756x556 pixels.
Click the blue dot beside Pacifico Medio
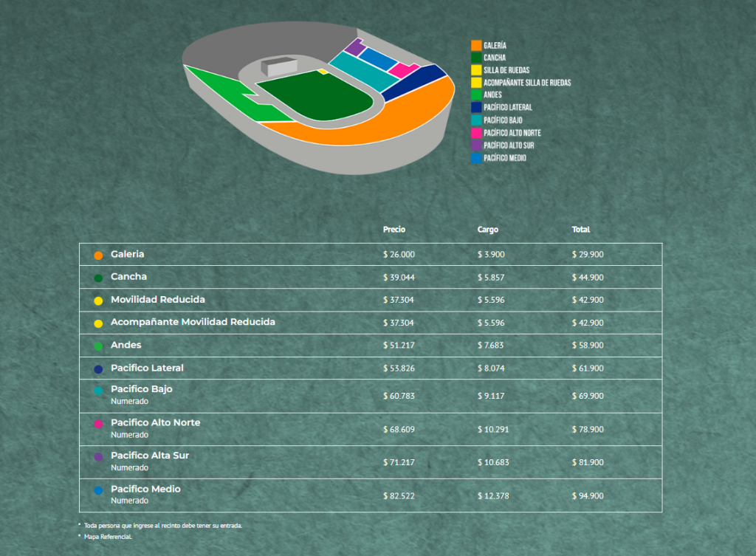click(98, 490)
